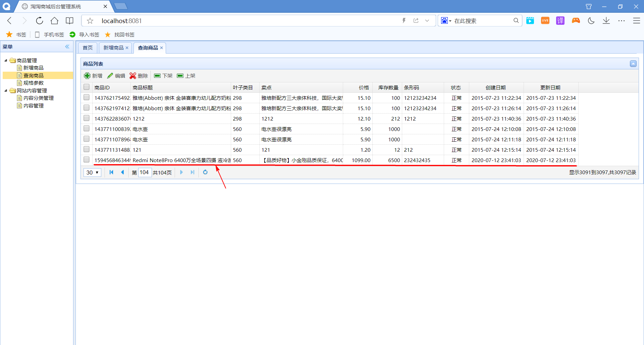This screenshot has width=644, height=345.
Task: Check the row titled 121
Action: (x=87, y=149)
